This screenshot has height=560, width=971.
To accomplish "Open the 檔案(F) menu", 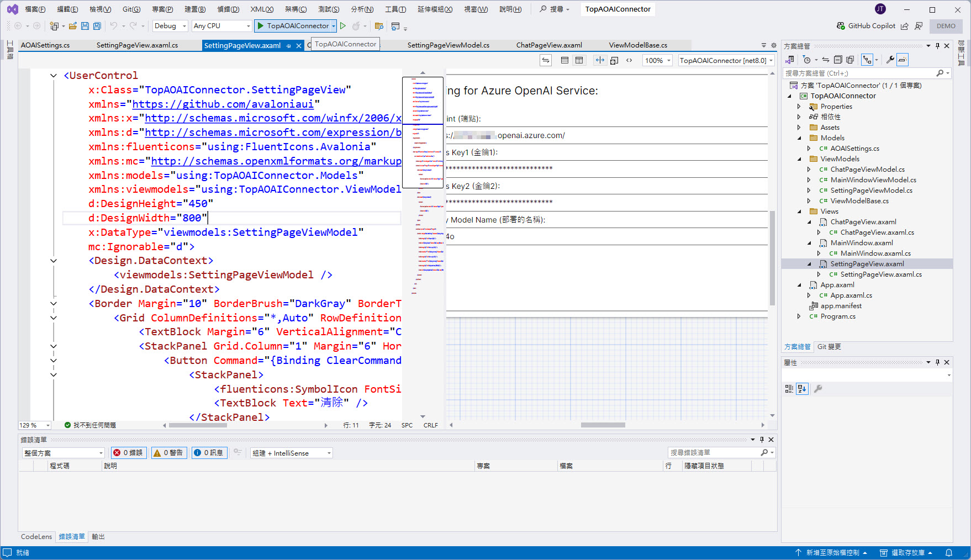I will point(35,9).
